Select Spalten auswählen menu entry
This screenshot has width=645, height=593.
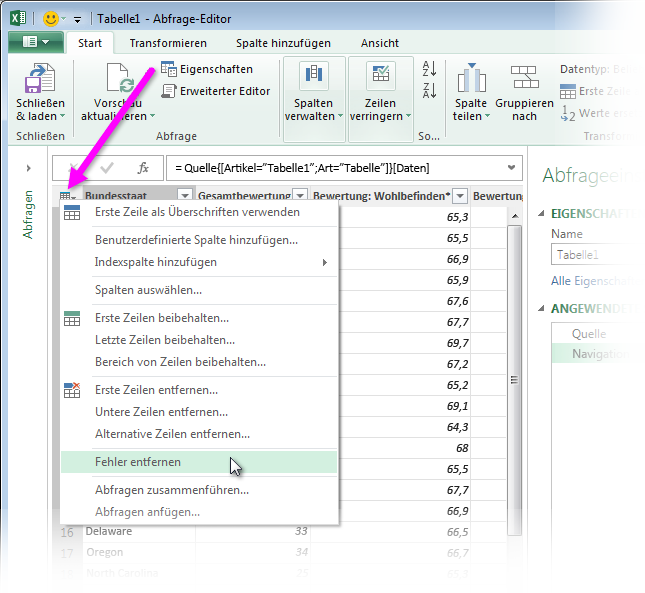tap(199, 290)
